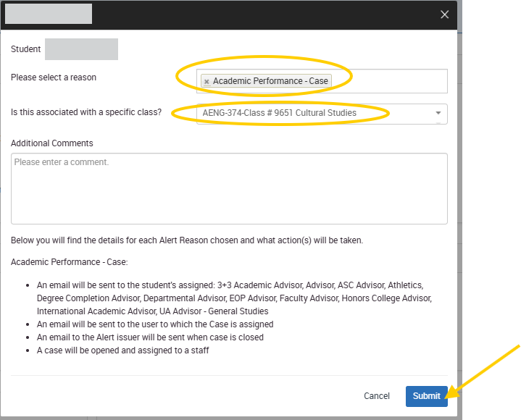This screenshot has width=521, height=420.
Task: Click the 'Please select a reason' label
Action: [54, 77]
